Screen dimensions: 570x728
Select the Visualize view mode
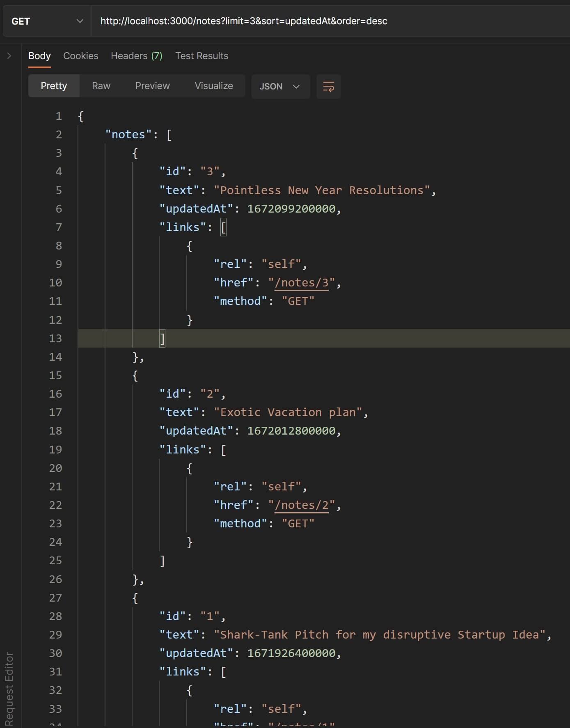coord(214,86)
